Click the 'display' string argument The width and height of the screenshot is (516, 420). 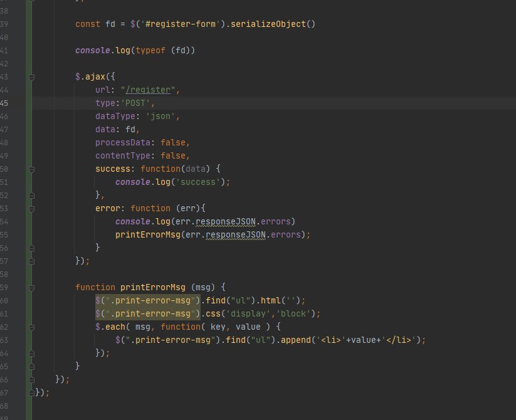(248, 313)
